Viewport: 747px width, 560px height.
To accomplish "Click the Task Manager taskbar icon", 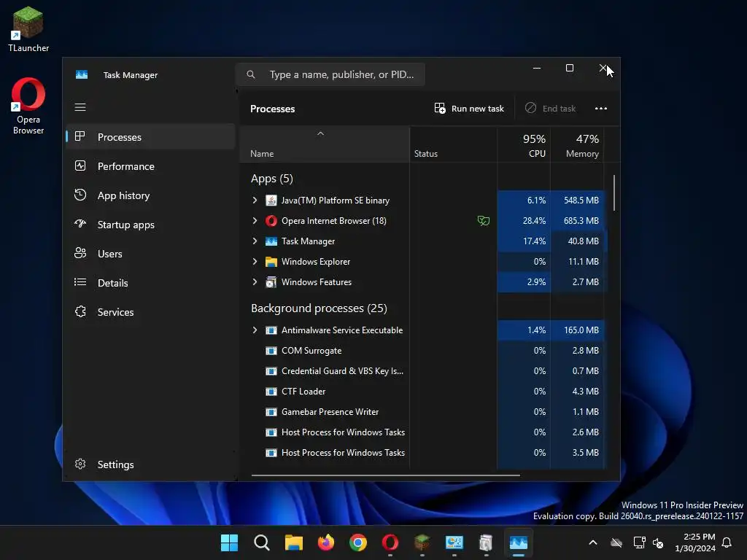I will point(519,542).
